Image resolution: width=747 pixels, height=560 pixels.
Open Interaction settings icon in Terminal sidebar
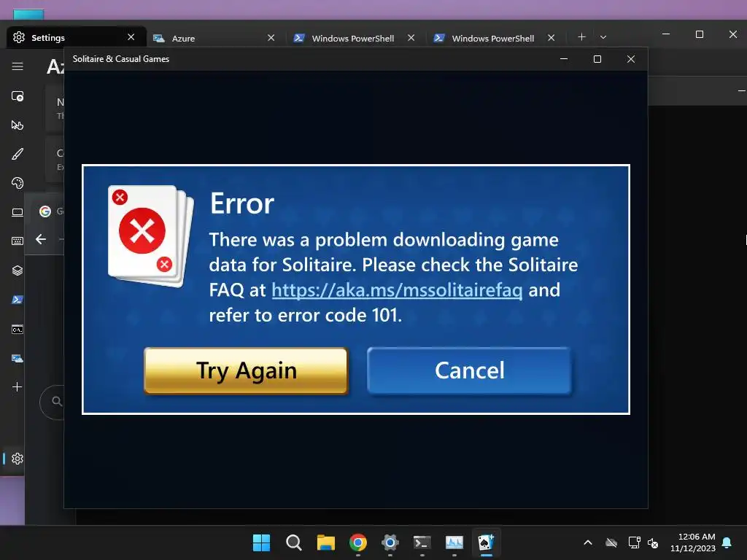(18, 125)
